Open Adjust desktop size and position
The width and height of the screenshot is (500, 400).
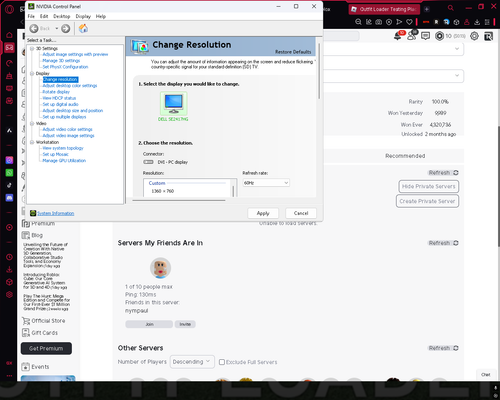(73, 111)
